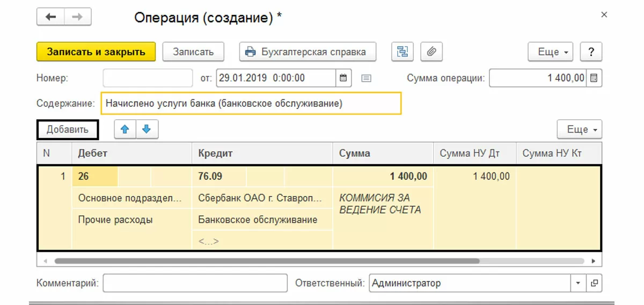The image size is (644, 305).
Task: Open the date calendar picker
Action: tap(343, 78)
